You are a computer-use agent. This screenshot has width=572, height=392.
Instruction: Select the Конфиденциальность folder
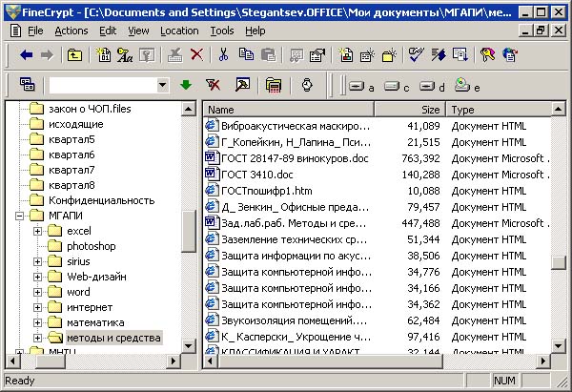[101, 200]
